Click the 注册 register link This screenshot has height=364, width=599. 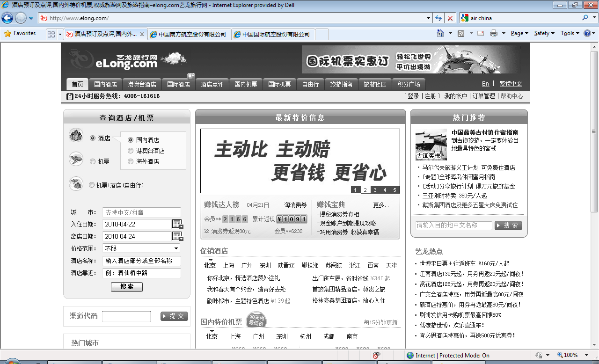coord(430,96)
